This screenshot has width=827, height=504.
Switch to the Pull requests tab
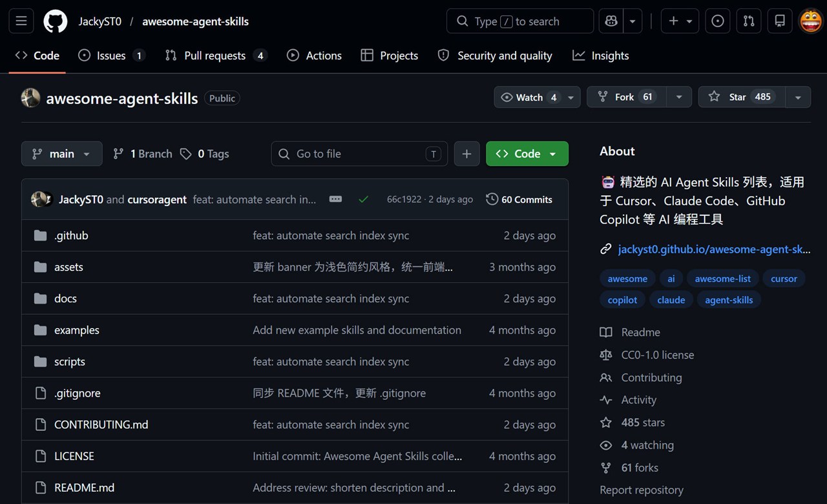216,56
